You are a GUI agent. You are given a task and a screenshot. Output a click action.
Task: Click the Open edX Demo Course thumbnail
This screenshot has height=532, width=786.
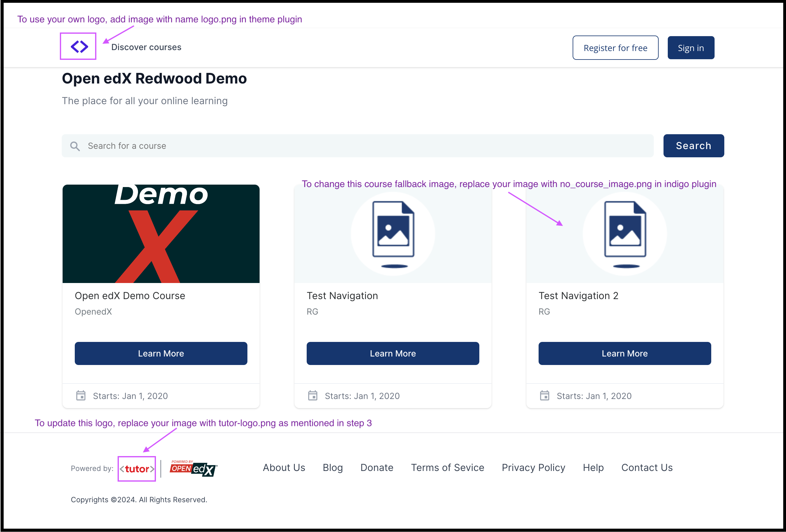tap(161, 233)
